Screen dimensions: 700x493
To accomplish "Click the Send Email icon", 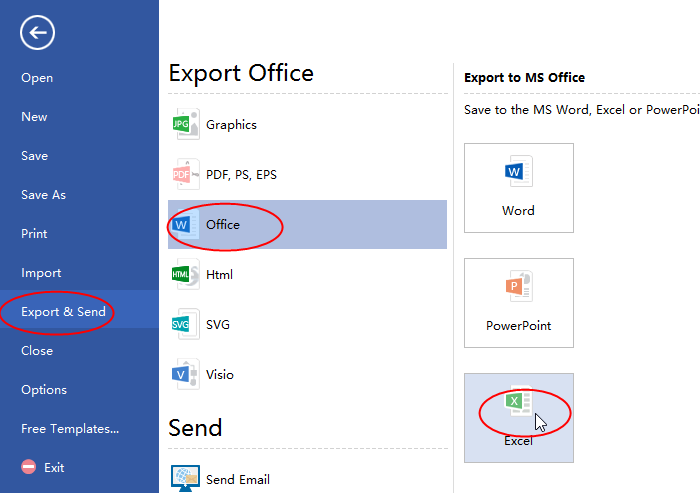I will click(x=186, y=478).
